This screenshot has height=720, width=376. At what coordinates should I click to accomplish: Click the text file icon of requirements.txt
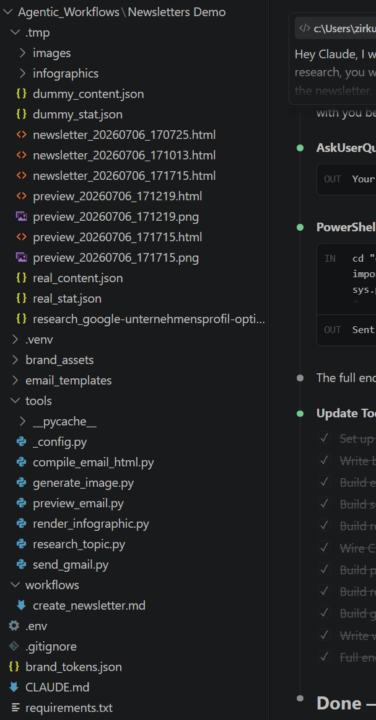(x=14, y=708)
